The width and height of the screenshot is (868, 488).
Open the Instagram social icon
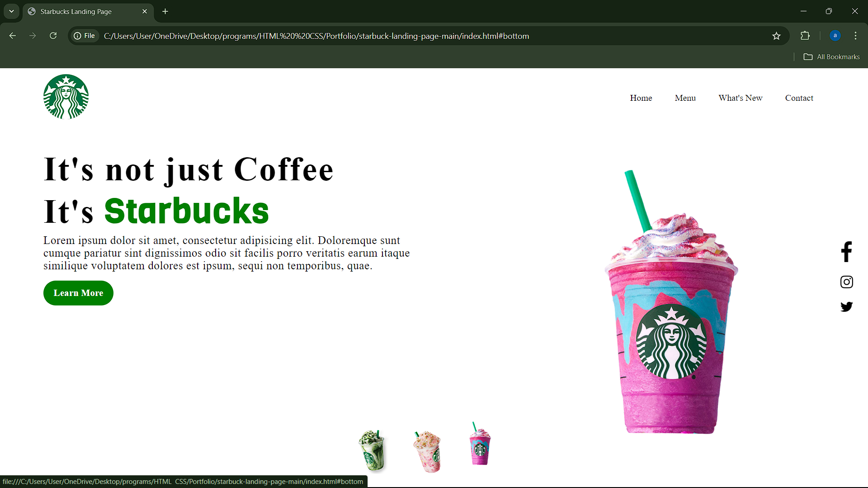pyautogui.click(x=846, y=282)
